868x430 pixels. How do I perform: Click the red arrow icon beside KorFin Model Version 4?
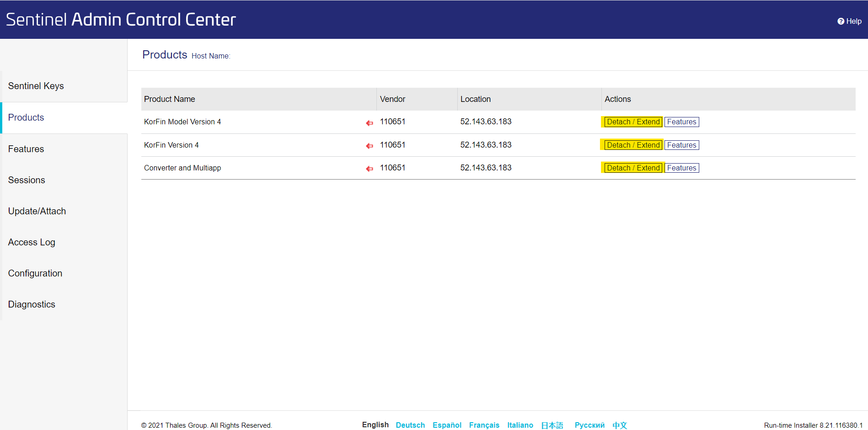click(x=369, y=123)
